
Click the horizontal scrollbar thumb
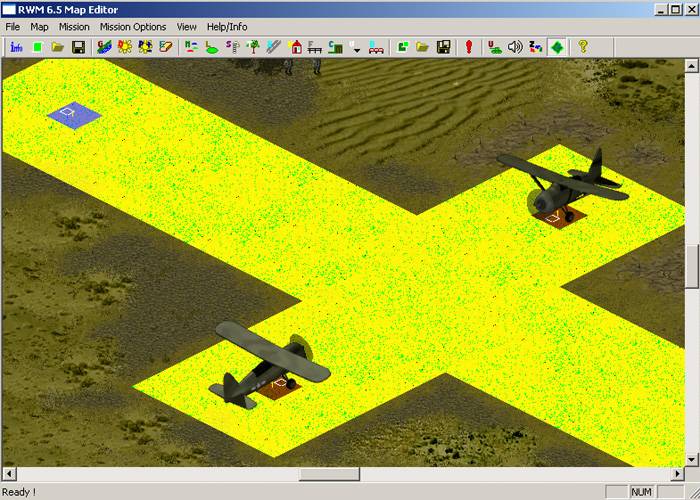[329, 474]
